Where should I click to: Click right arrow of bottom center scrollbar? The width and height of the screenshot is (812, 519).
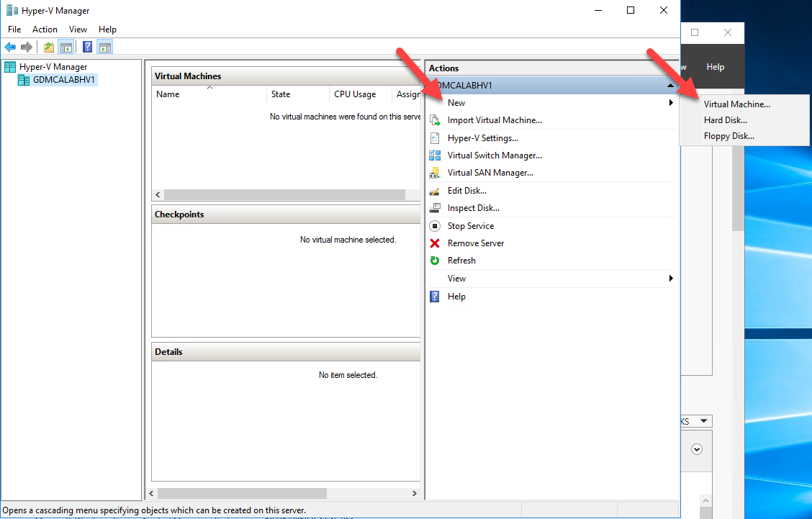point(415,493)
